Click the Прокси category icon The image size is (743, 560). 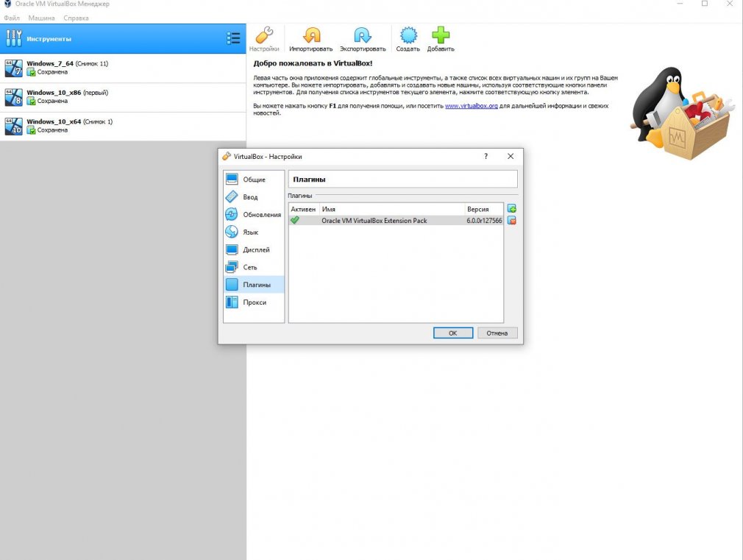pos(232,302)
